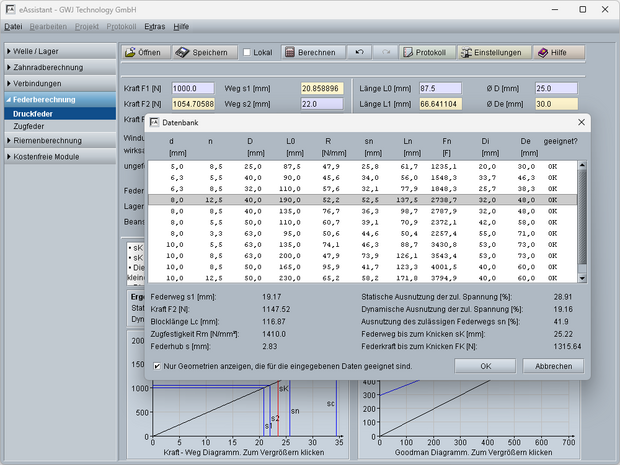Open Einstellungen settings in the toolbar
Screen dimensions: 620x465
point(492,52)
